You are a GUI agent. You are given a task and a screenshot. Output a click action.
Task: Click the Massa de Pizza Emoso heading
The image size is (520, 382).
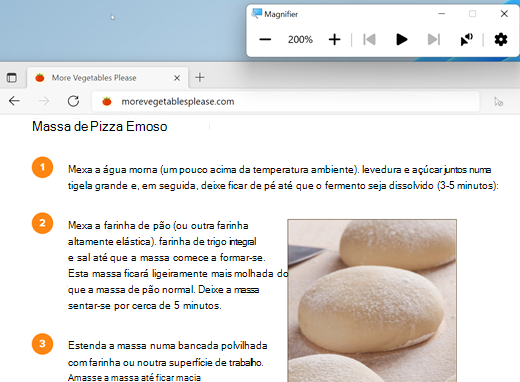[100, 127]
